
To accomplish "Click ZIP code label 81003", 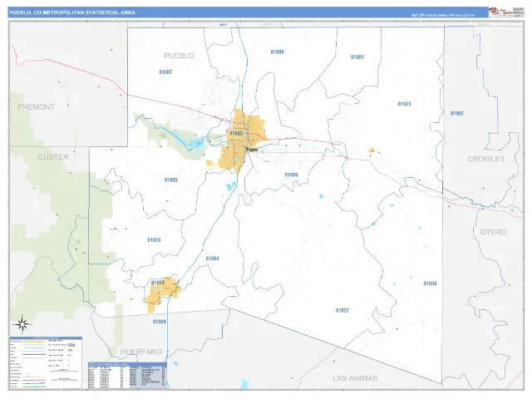I will [x=236, y=133].
